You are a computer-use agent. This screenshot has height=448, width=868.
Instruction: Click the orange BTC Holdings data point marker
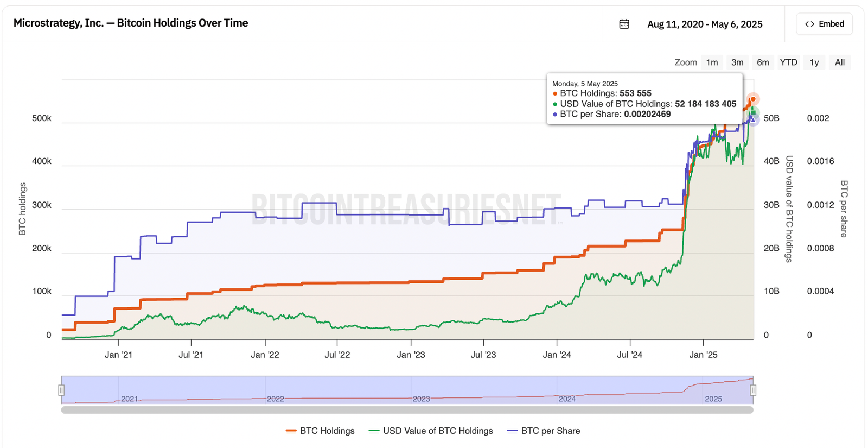[x=752, y=99]
